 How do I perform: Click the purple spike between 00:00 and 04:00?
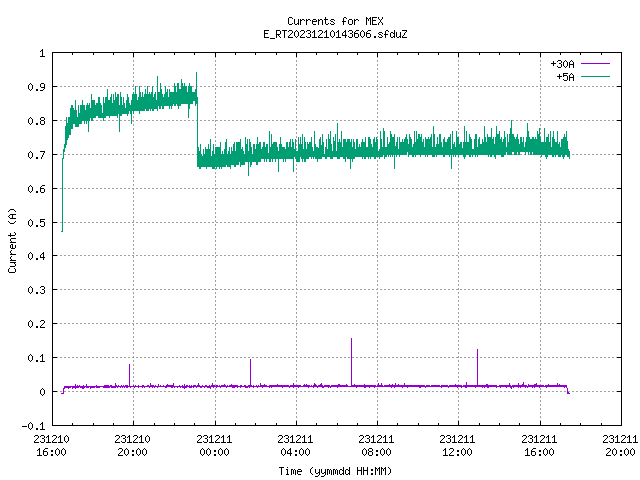point(251,372)
